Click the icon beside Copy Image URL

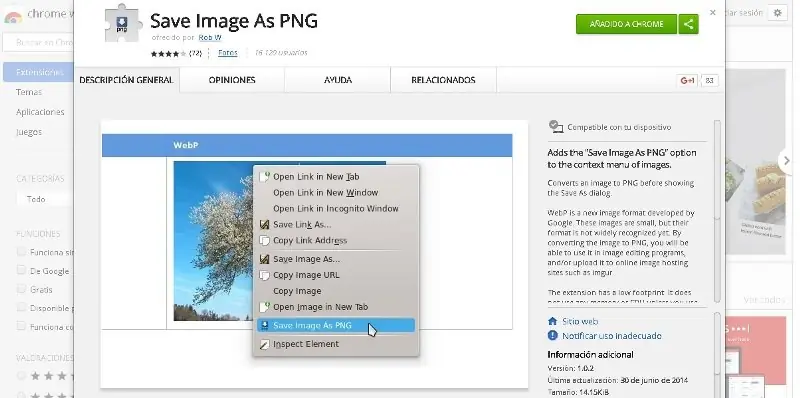coord(264,275)
